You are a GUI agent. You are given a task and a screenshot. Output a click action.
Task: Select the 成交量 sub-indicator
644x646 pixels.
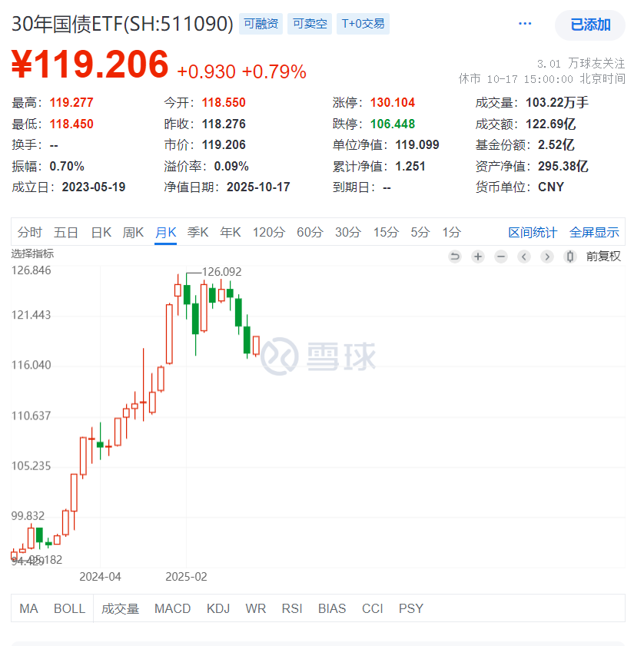pos(120,608)
